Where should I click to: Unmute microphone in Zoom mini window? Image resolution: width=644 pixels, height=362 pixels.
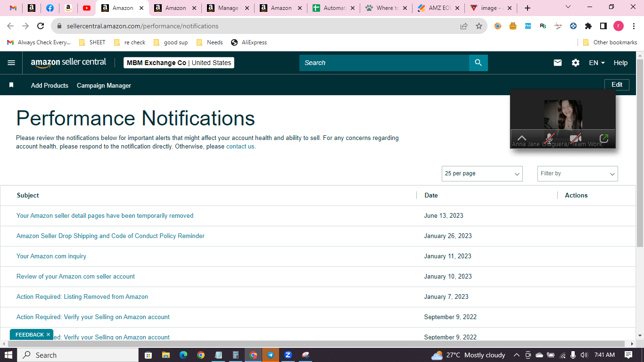[548, 139]
